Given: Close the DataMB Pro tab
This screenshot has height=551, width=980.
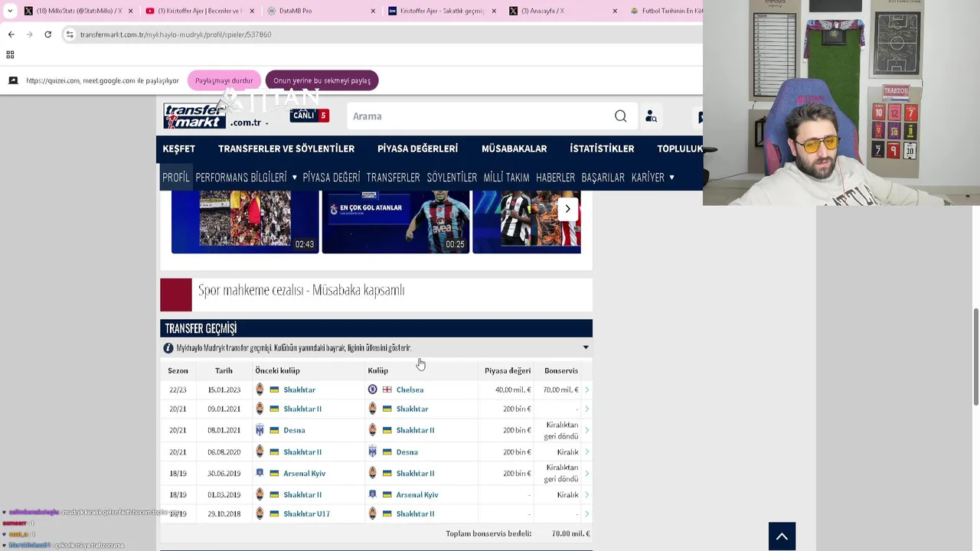Looking at the screenshot, I should pos(373,11).
